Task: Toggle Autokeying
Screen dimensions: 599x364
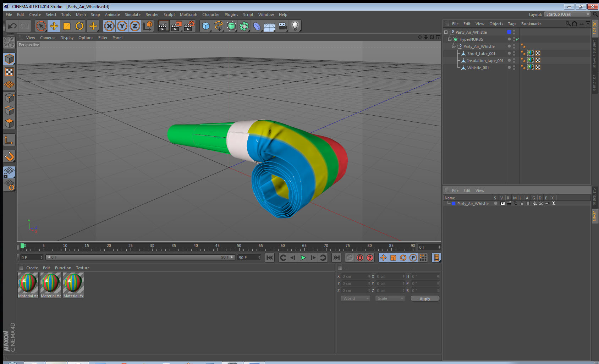Action: [x=360, y=258]
